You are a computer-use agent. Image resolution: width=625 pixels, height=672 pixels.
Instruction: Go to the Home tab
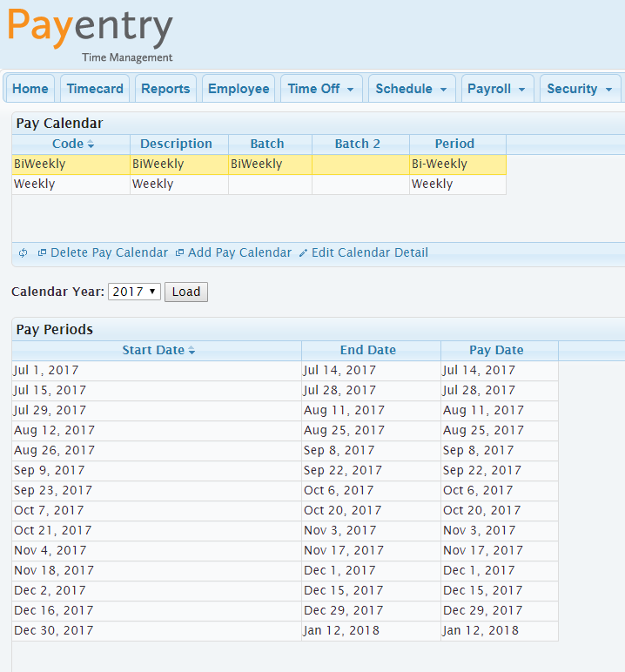[30, 89]
